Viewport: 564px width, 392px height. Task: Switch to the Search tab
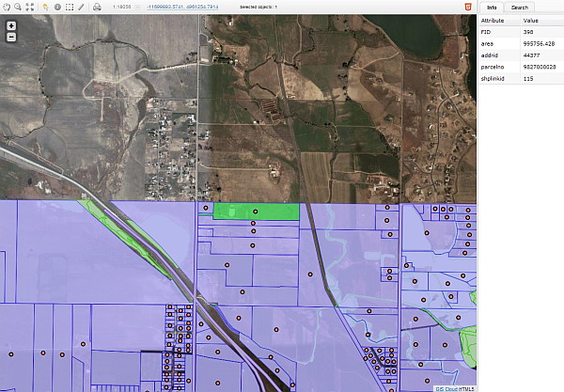click(x=520, y=8)
